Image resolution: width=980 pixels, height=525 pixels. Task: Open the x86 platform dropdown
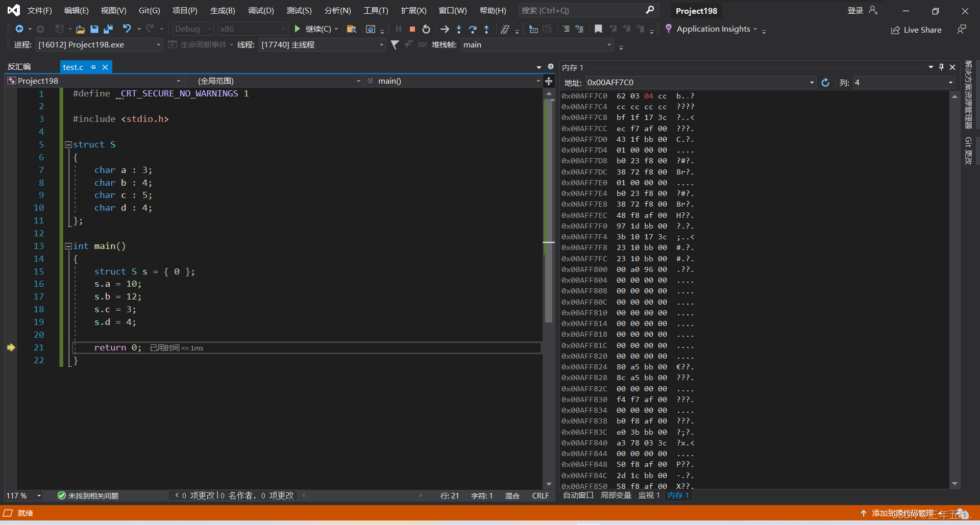click(253, 29)
